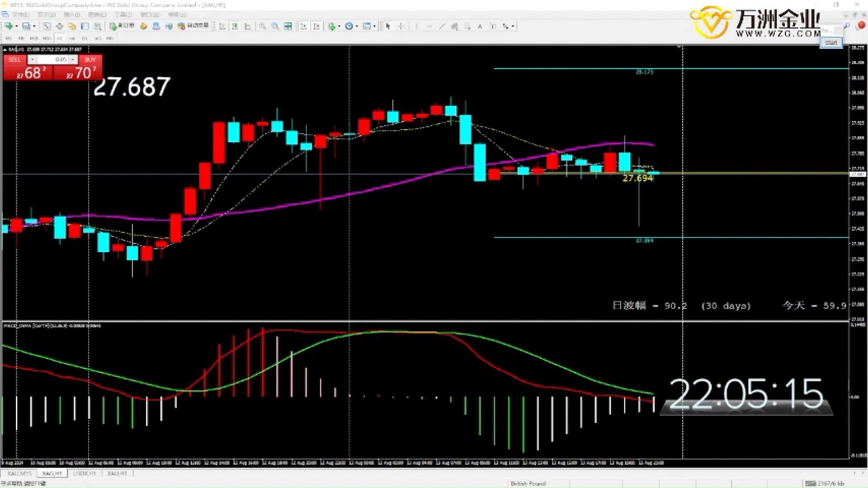This screenshot has height=488, width=868.
Task: Expand the profiles dropdown arrow
Action: point(34,26)
